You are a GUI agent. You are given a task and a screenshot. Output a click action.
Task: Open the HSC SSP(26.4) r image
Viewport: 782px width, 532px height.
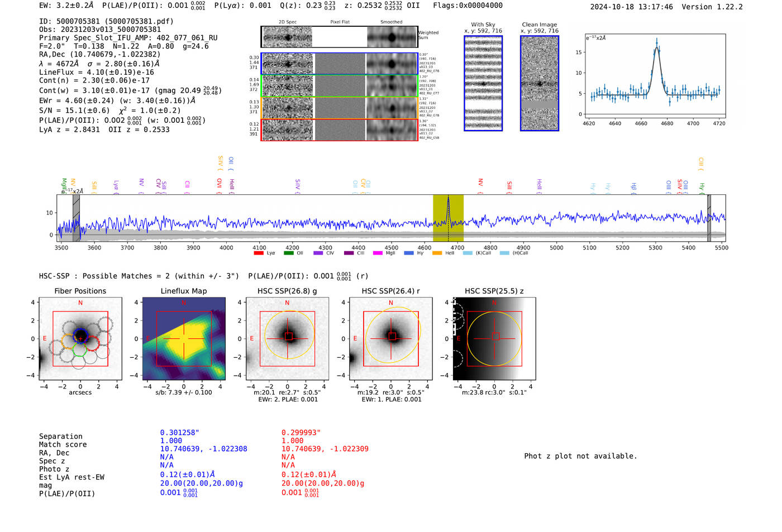(x=391, y=339)
